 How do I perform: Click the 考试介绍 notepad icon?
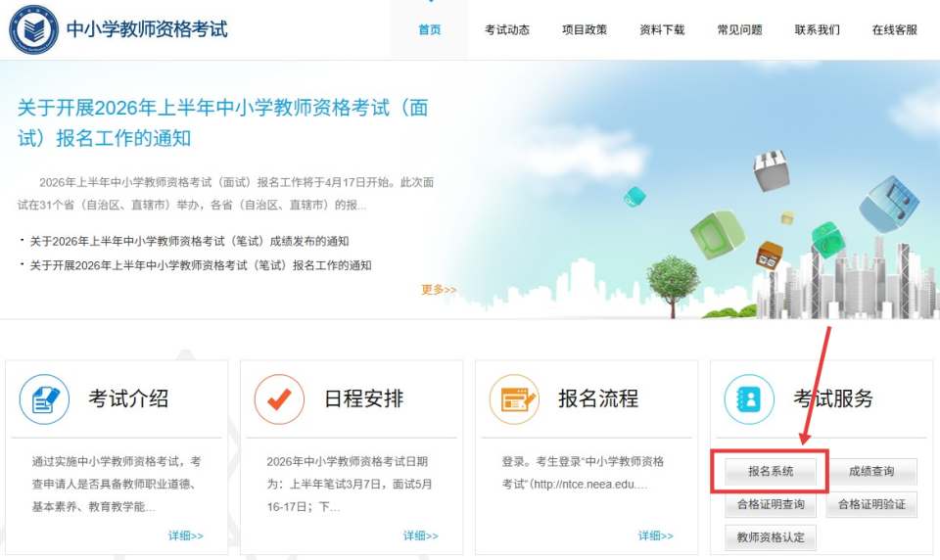pos(44,399)
